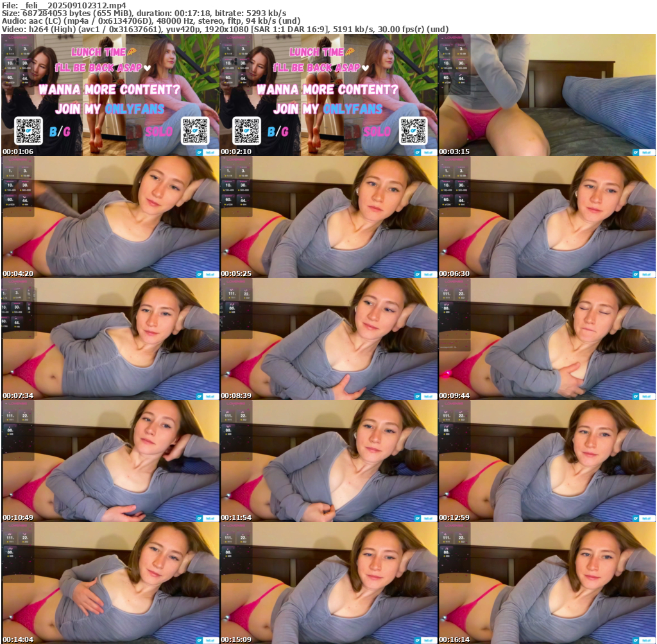Select the thumbnail at timestamp 00:15:09
Screen dimensions: 657x644
pyautogui.click(x=328, y=583)
